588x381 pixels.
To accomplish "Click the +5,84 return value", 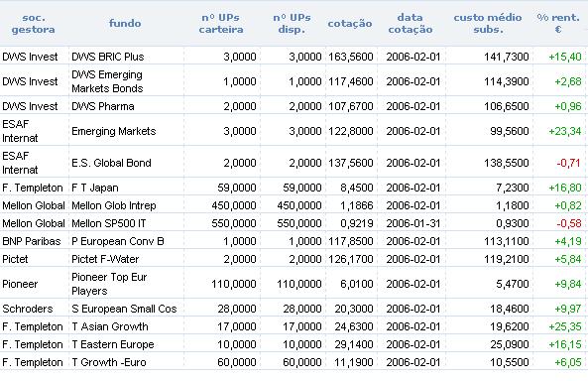I will pos(568,259).
